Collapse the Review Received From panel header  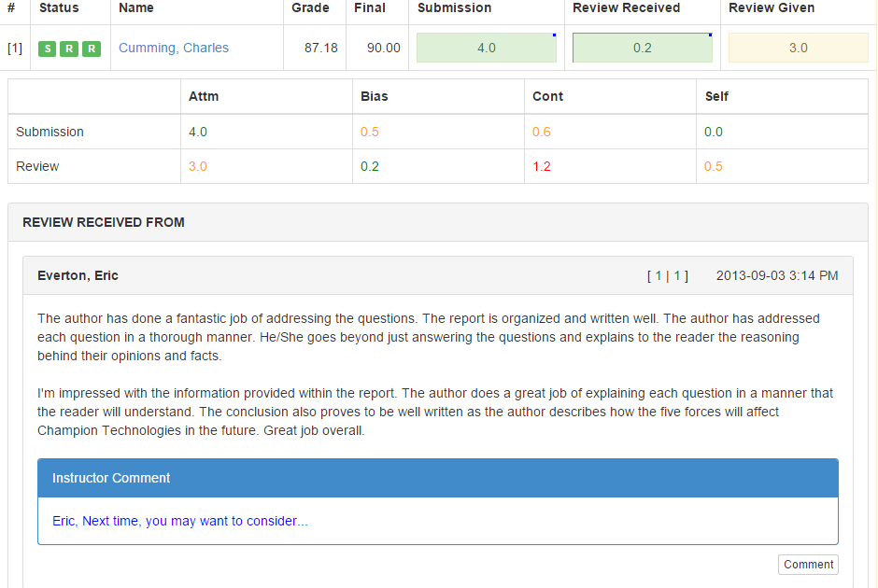[437, 222]
